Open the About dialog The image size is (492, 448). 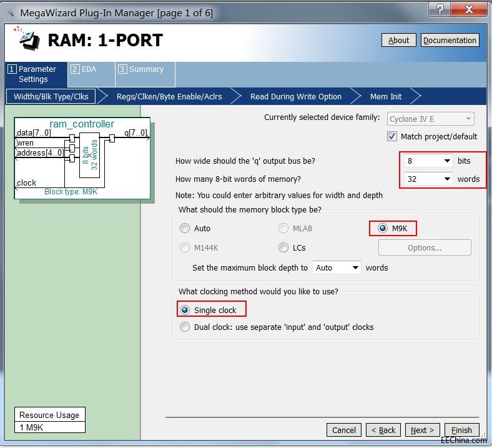pos(398,40)
